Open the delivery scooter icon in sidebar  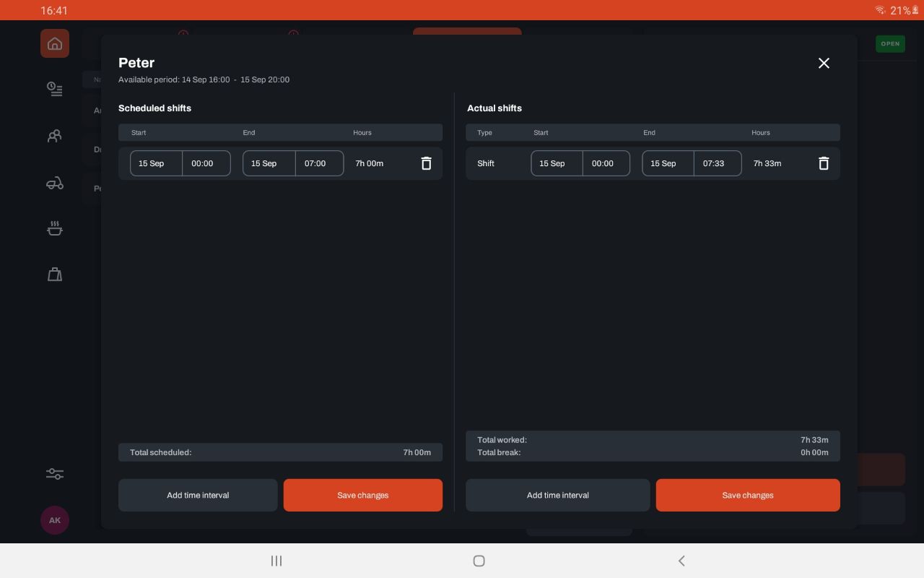point(55,184)
